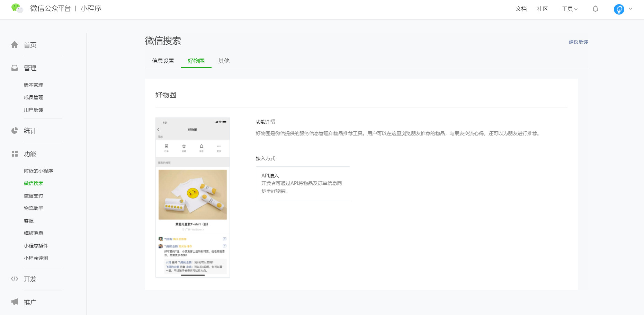This screenshot has height=315, width=644.
Task: Select 微信搜索 in sidebar
Action: click(34, 183)
